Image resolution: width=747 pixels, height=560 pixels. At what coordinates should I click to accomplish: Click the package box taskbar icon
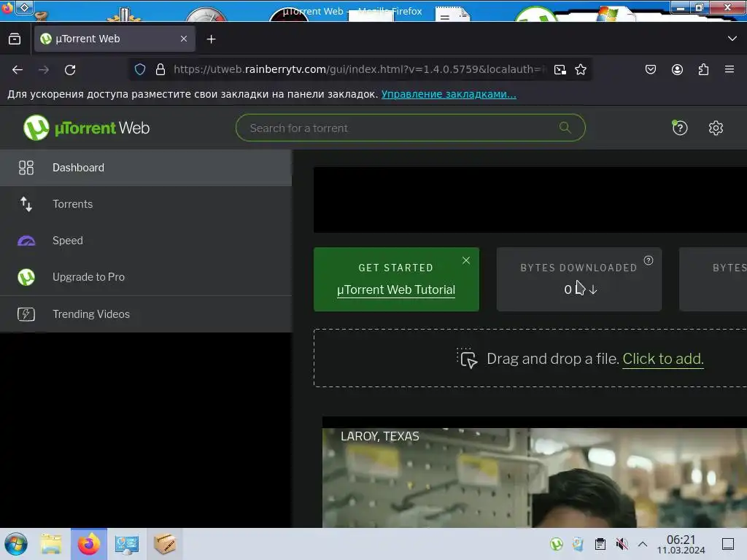pyautogui.click(x=165, y=544)
